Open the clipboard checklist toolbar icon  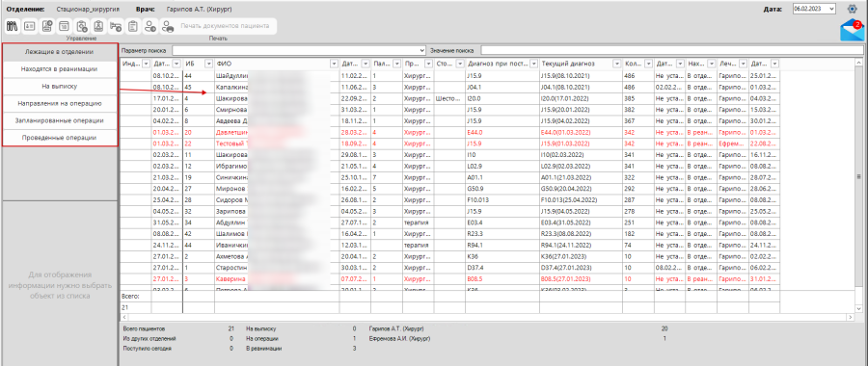click(x=133, y=25)
